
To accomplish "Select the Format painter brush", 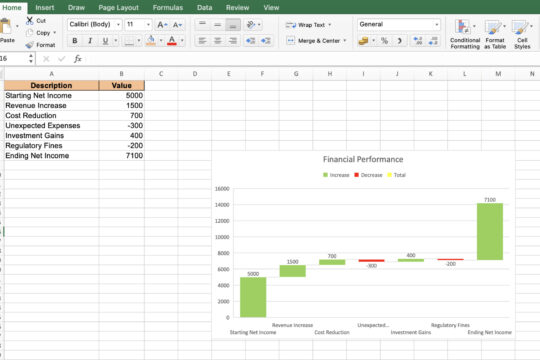I will (x=30, y=45).
